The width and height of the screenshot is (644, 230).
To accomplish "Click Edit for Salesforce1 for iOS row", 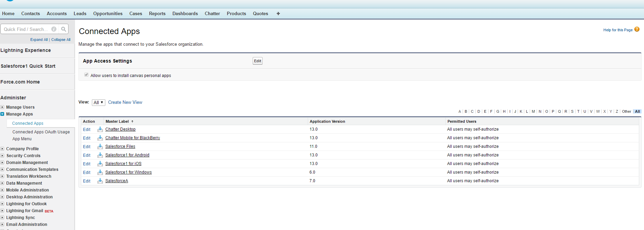I will pos(87,164).
